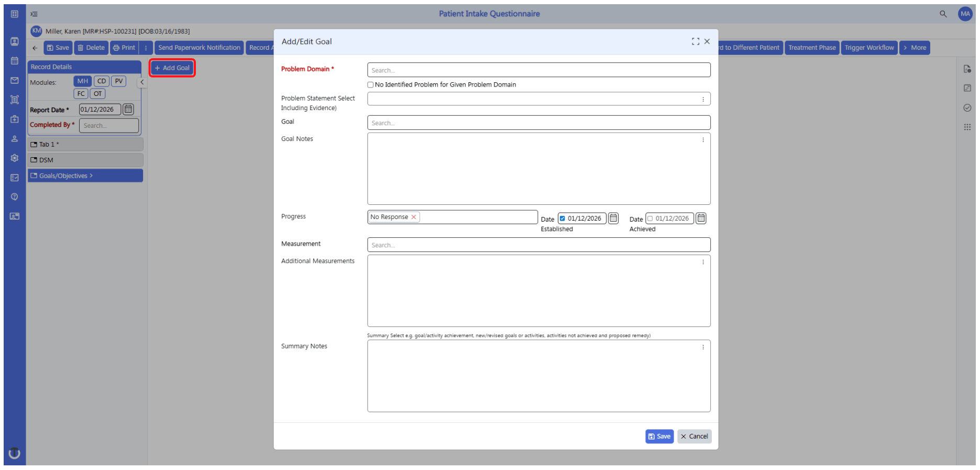Open the document icon in right panel
The image size is (980, 470).
pos(967,69)
